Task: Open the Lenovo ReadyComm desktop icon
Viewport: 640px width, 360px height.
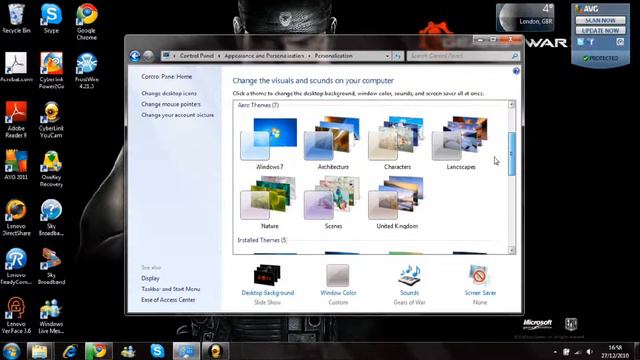Action: (16, 266)
